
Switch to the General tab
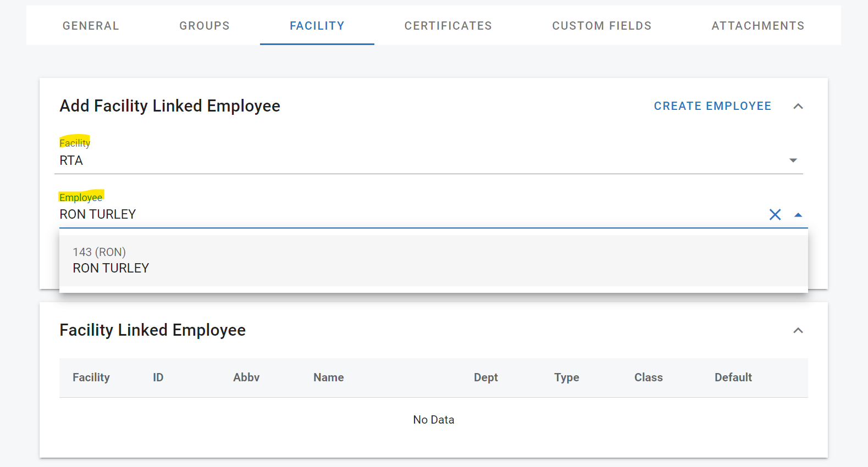91,26
